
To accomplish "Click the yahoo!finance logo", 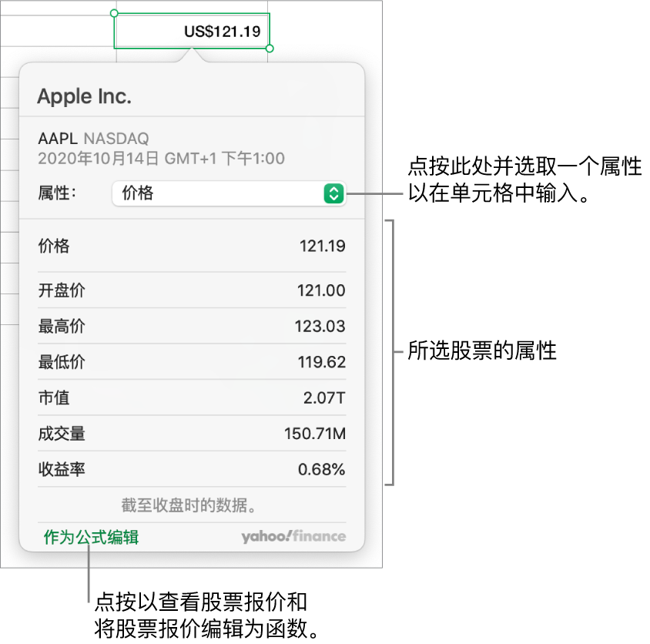I will (293, 537).
